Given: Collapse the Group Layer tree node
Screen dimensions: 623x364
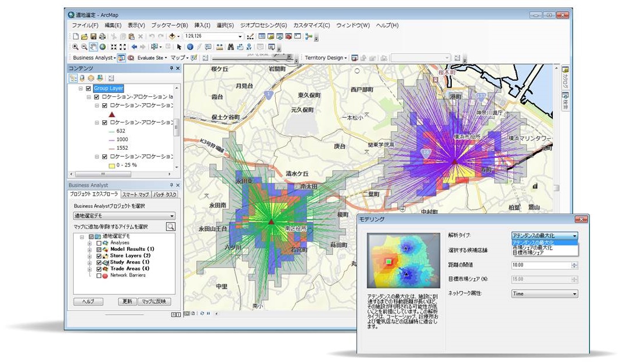Looking at the screenshot, I should click(x=81, y=89).
